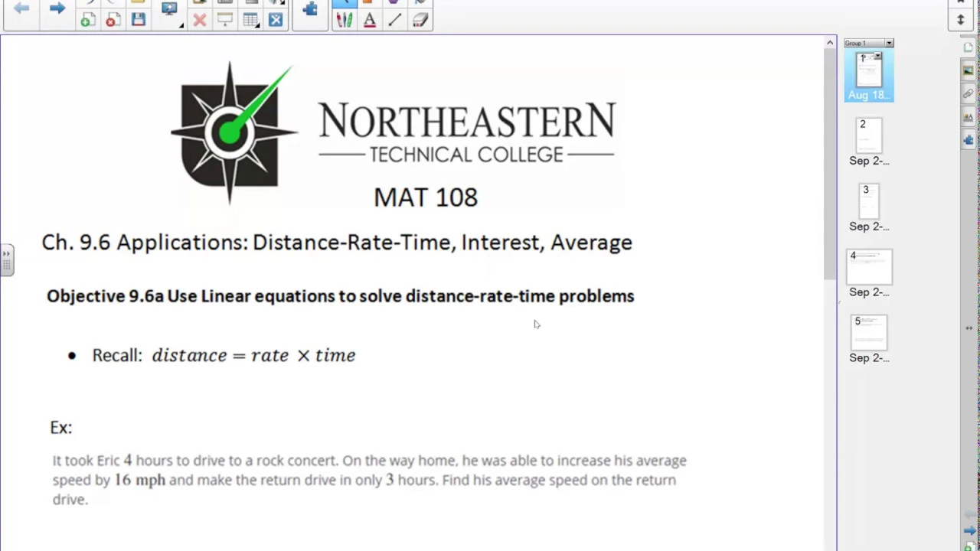Click the Ch. 9.6 Applications title text
Image resolution: width=980 pixels, height=551 pixels.
tap(337, 243)
